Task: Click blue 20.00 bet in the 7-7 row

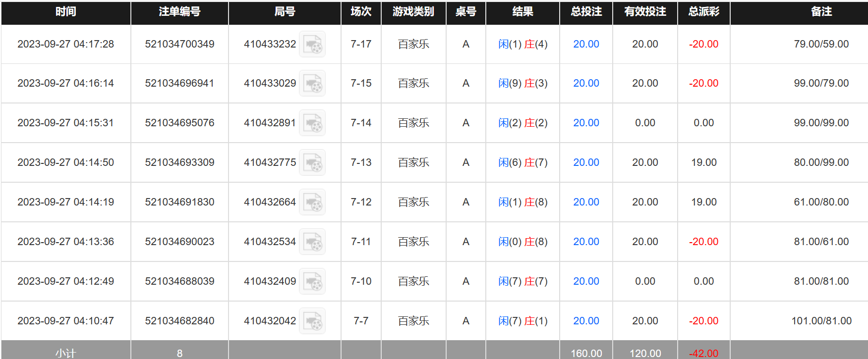Action: point(586,321)
